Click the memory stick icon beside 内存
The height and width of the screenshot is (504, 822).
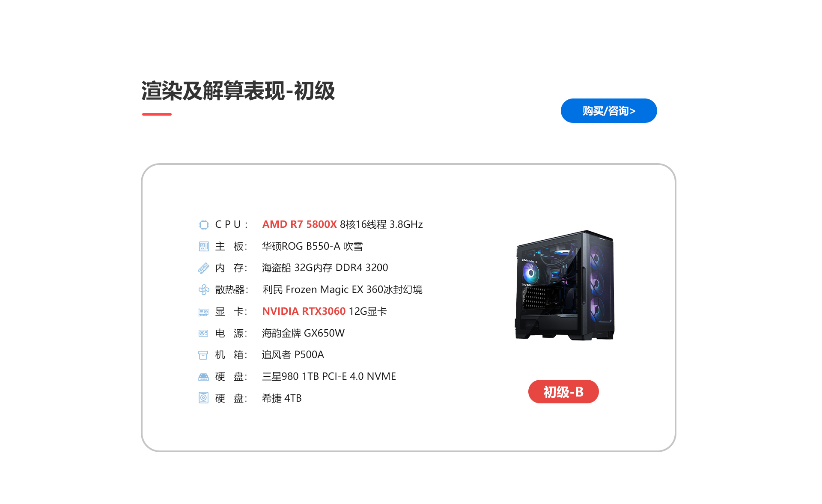[204, 268]
